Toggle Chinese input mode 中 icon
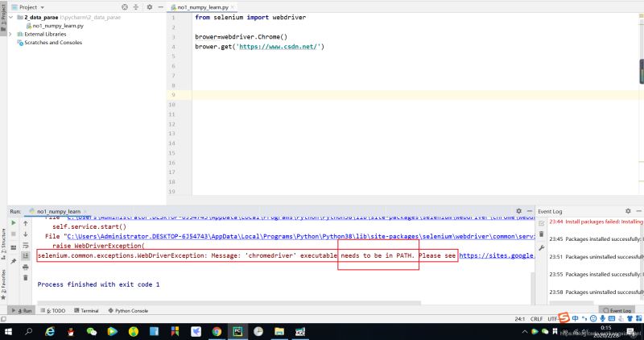Screen dimensions: 644x340 575,318
